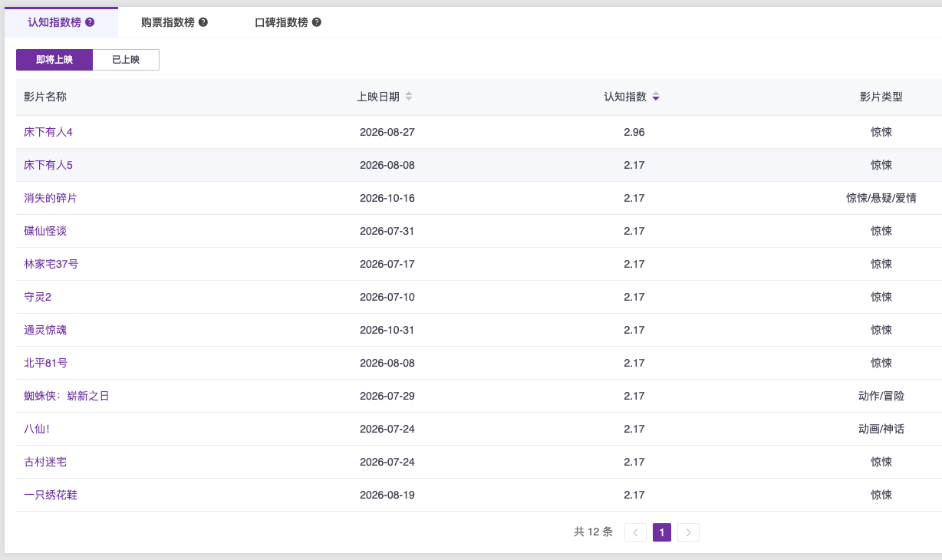
Task: Open movie 一只绣花鞋
Action: pos(51,495)
